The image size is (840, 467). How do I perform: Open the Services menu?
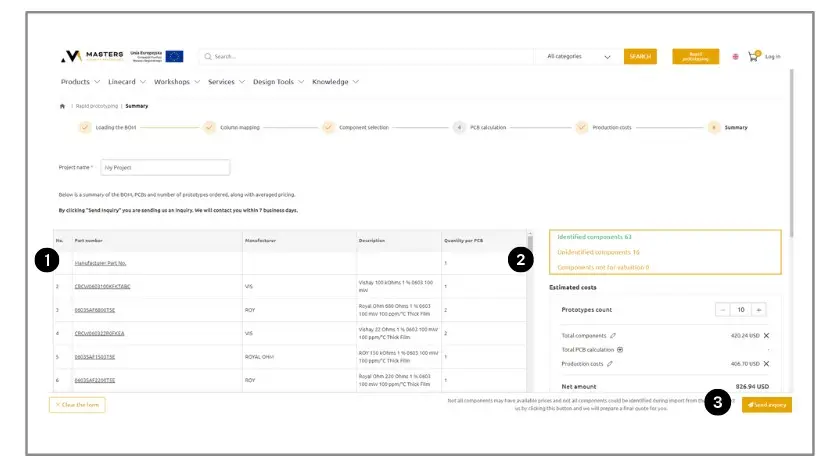(226, 82)
